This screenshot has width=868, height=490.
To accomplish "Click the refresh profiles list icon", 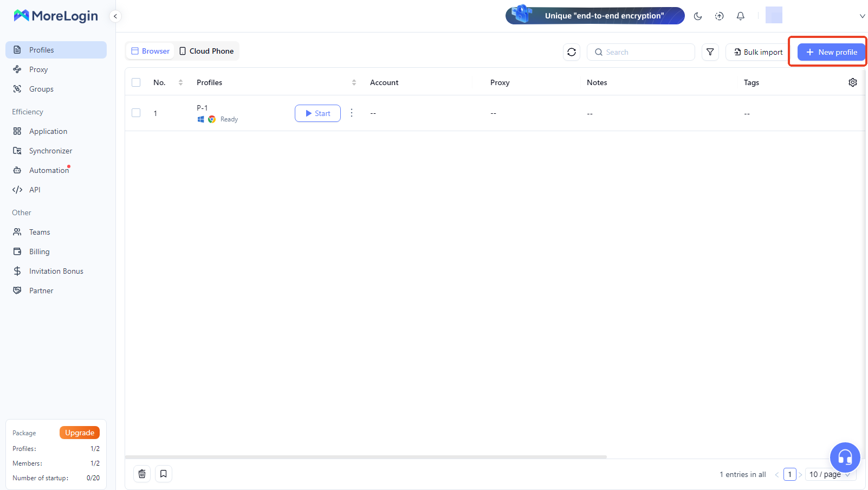I will coord(572,52).
